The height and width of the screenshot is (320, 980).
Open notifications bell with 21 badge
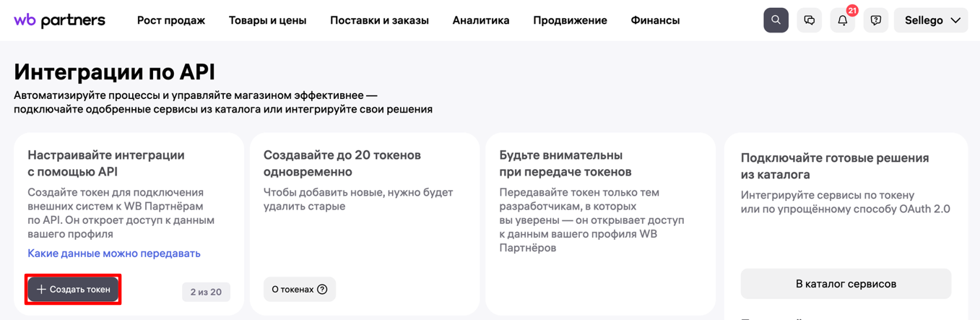[x=842, y=20]
